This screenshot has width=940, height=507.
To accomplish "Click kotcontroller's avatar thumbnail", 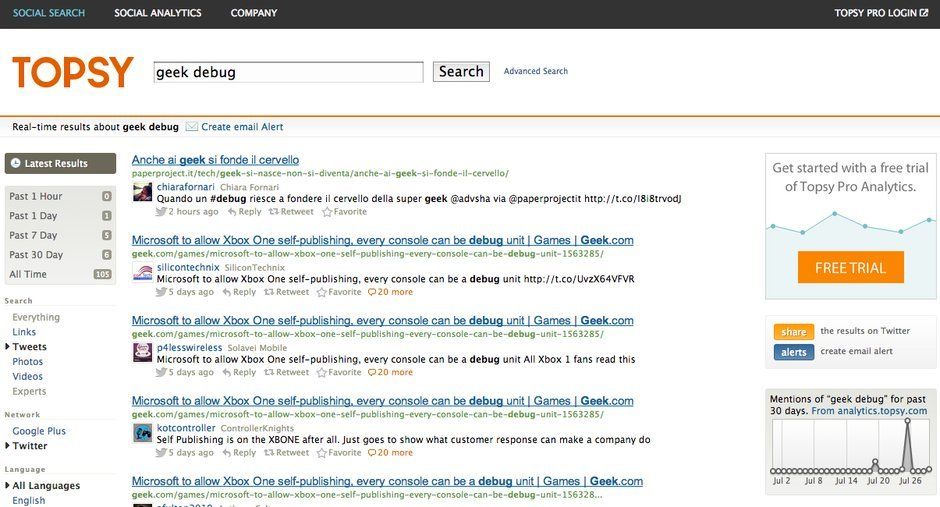I will 143,433.
